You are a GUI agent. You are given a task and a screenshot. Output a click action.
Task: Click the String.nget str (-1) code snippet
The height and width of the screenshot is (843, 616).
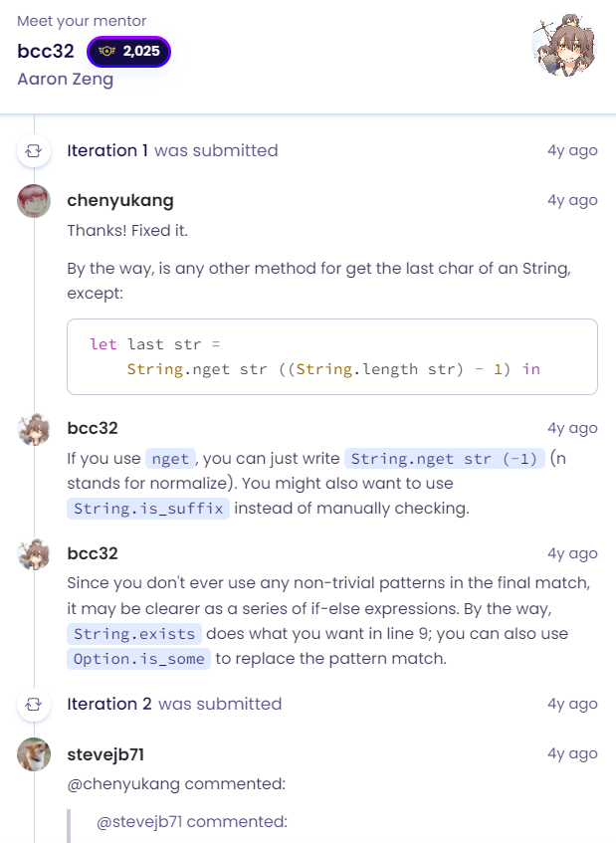tap(445, 459)
